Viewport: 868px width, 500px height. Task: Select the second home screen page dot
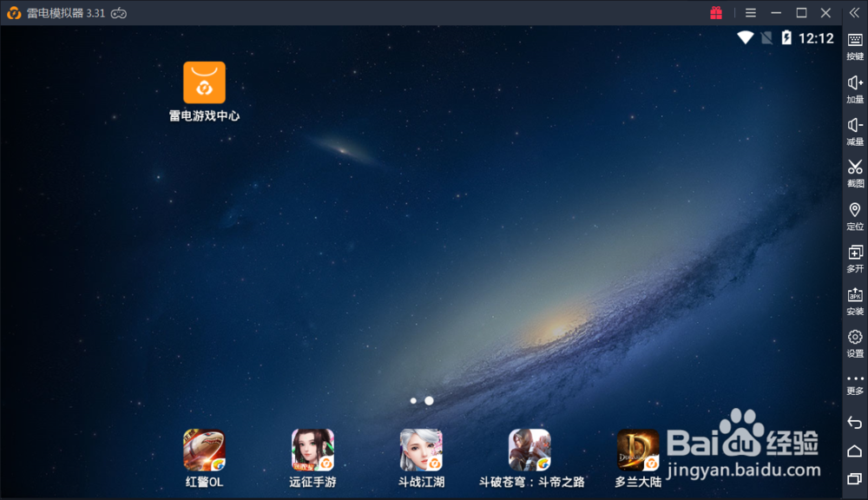[x=429, y=400]
